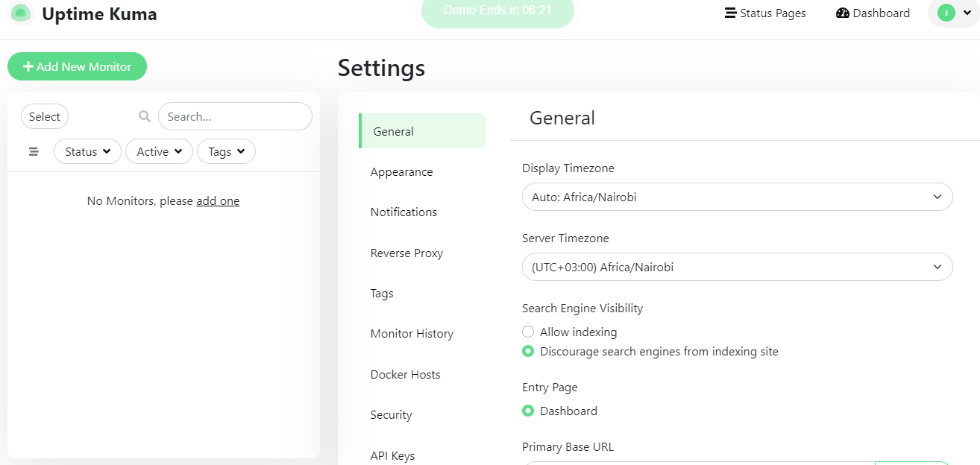This screenshot has height=465, width=980.
Task: Click the Uptime Kuma logo icon
Action: 21,13
